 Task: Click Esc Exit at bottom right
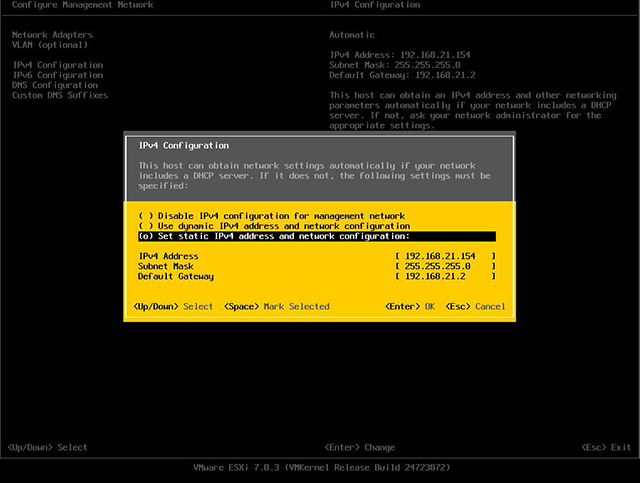[607, 447]
